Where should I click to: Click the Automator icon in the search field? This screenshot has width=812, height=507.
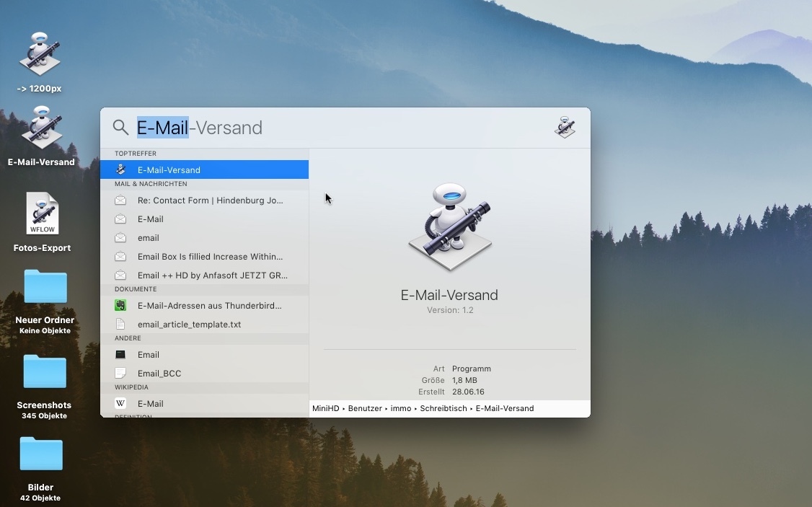click(565, 128)
